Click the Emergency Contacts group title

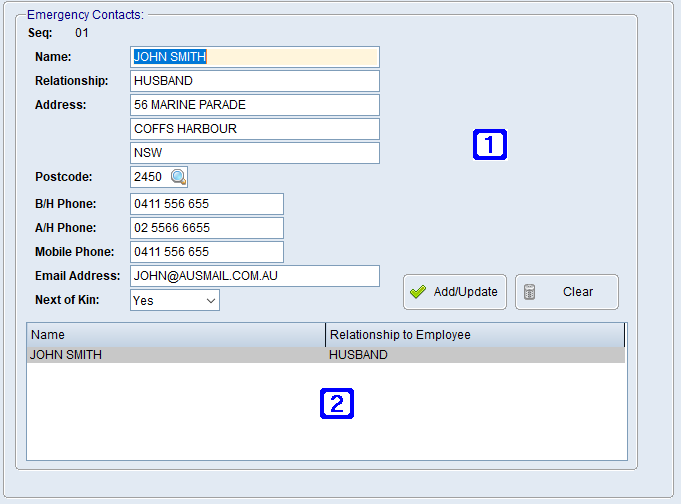click(85, 15)
